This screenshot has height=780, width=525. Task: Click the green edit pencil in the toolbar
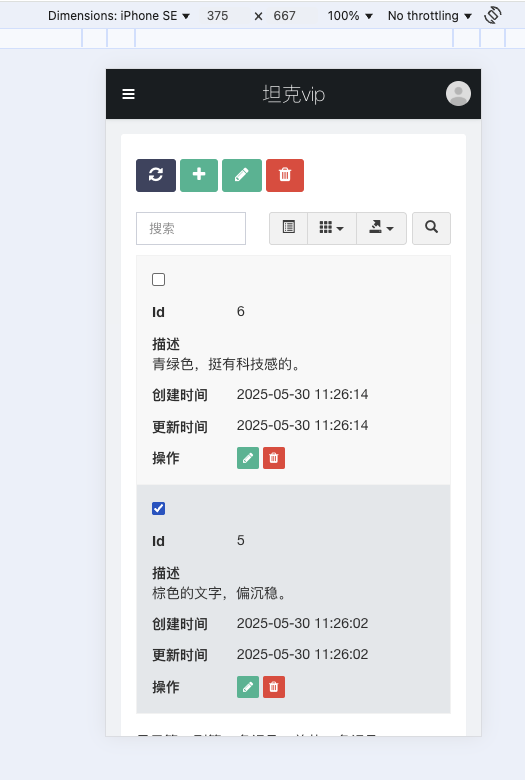242,175
